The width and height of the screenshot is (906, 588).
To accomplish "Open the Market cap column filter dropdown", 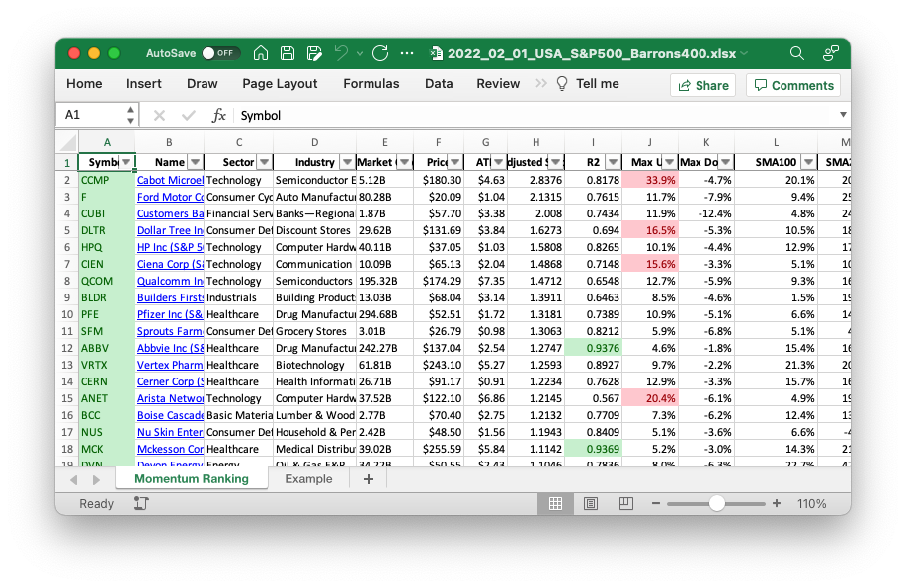I will 404,162.
